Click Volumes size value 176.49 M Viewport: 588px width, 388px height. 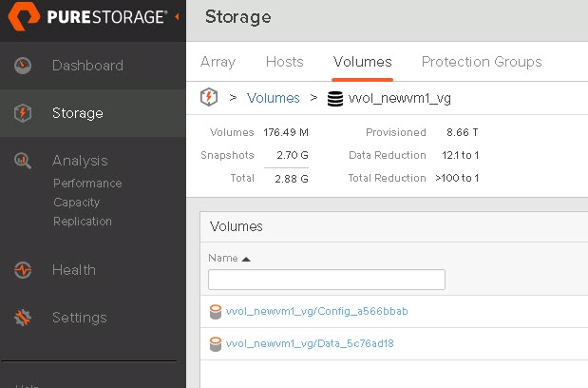(x=286, y=132)
